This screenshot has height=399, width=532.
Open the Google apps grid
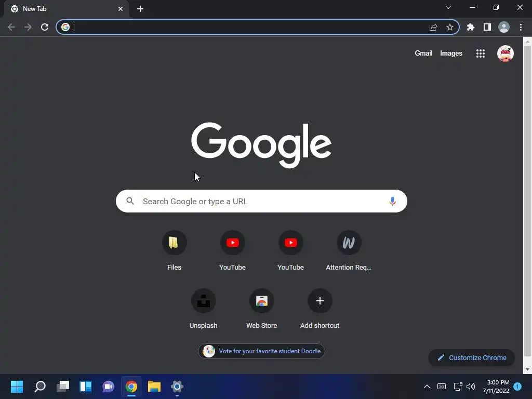481,54
